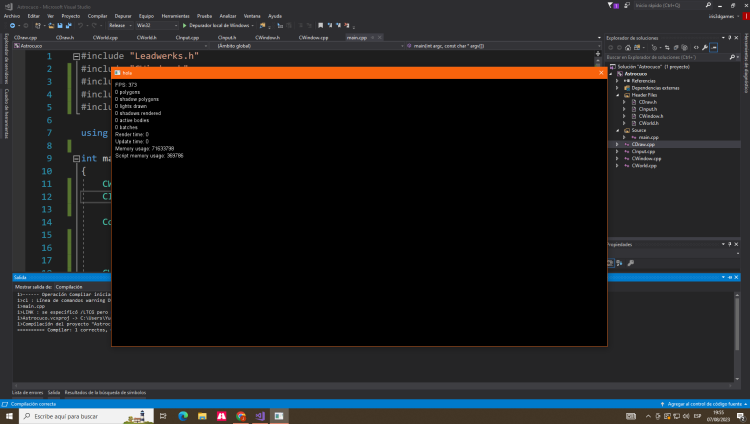Screen dimensions: 750x424
Task: Toggle the Show All Files icon
Action: tap(684, 47)
